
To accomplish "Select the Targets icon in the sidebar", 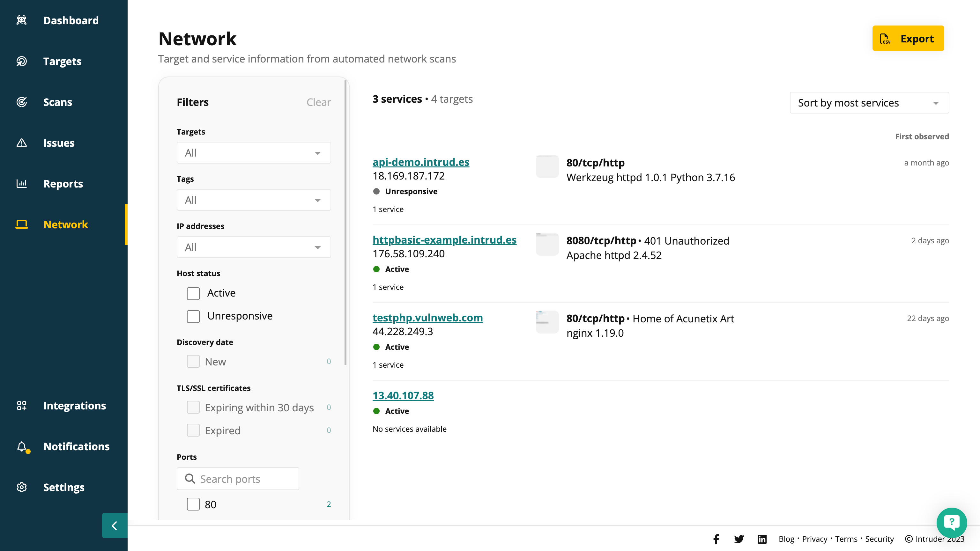I will pyautogui.click(x=22, y=61).
